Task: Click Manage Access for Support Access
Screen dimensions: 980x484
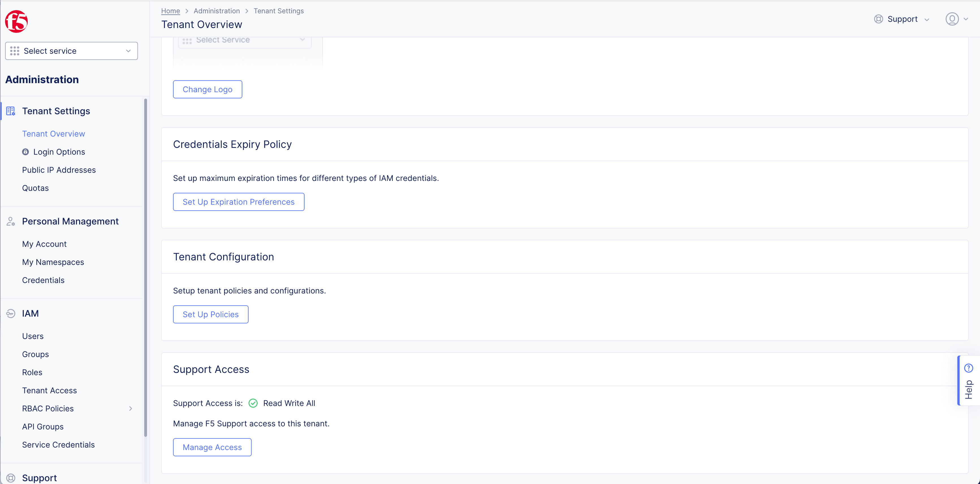Action: pos(212,447)
